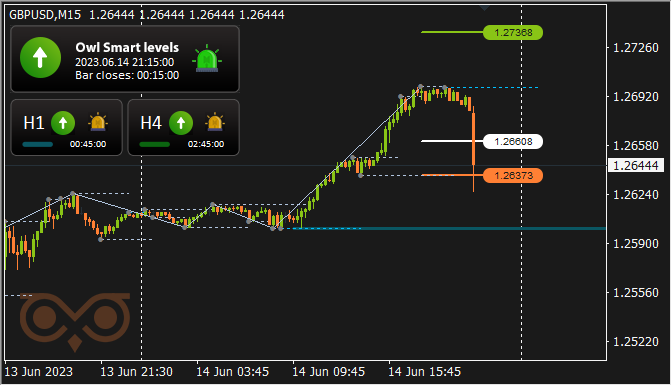
Task: Click the H4 green progress bar
Action: [x=155, y=144]
